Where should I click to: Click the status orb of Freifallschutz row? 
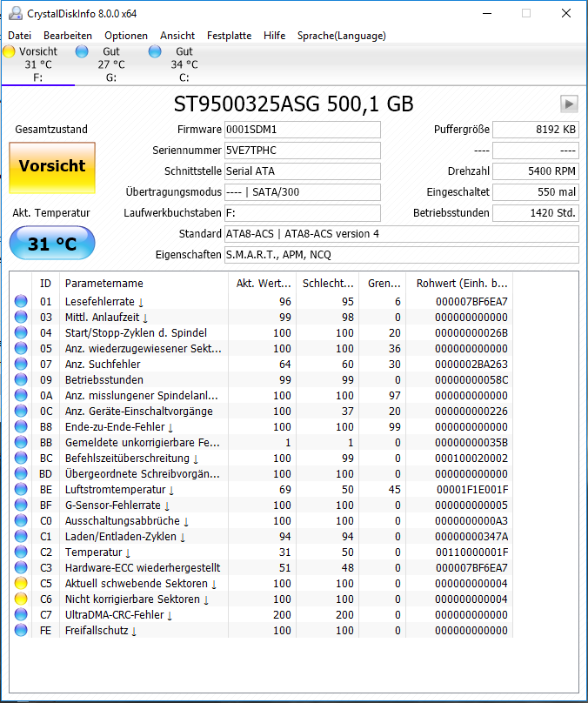click(x=21, y=631)
